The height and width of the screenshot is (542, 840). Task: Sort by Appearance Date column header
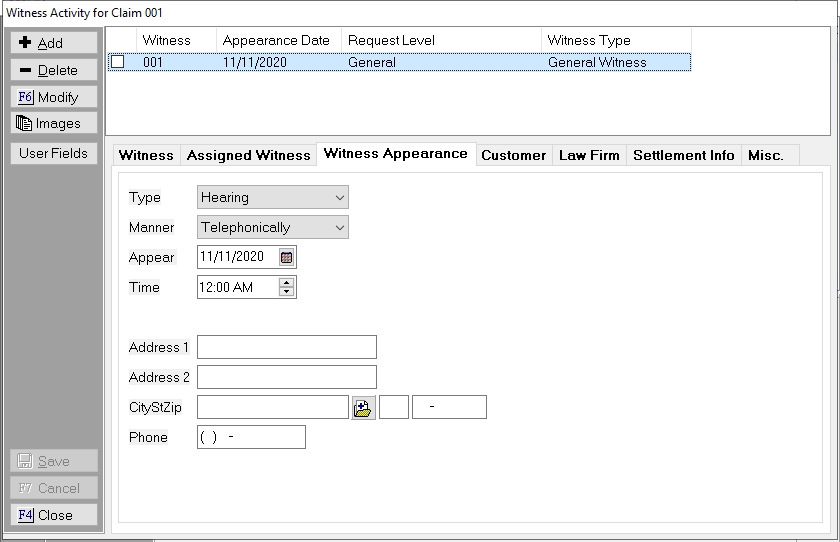[277, 40]
